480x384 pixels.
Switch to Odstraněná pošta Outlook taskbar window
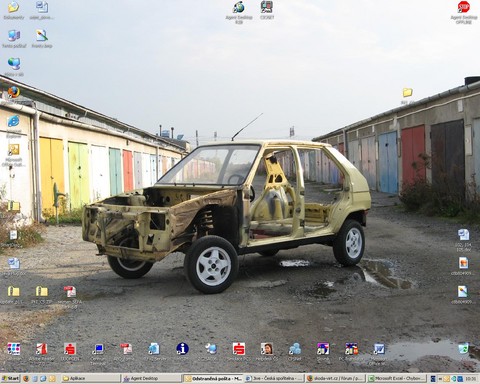[213, 378]
